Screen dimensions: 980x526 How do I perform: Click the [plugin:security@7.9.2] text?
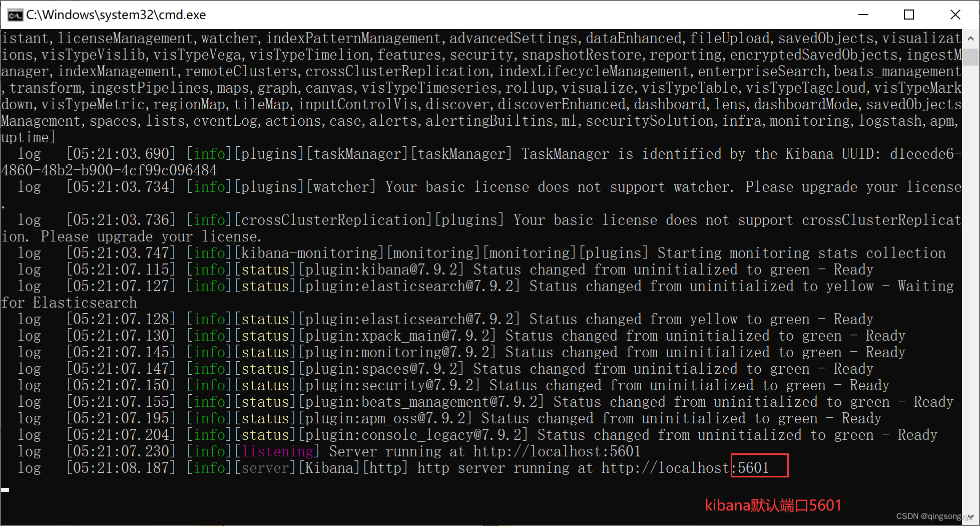click(x=389, y=385)
